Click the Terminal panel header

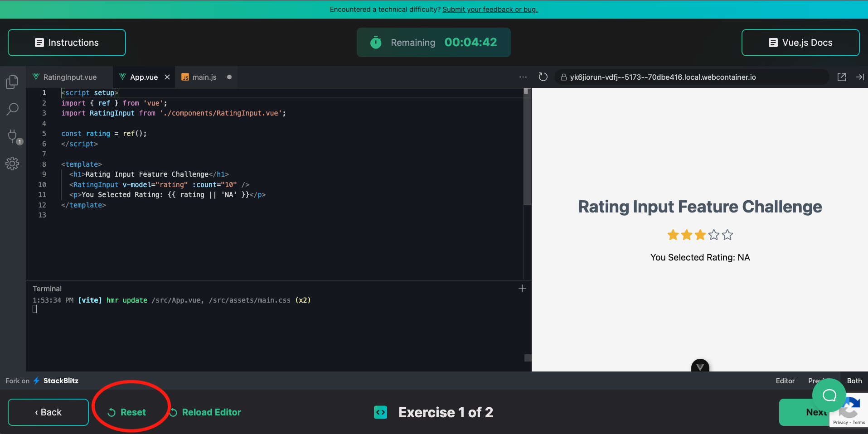pyautogui.click(x=47, y=289)
